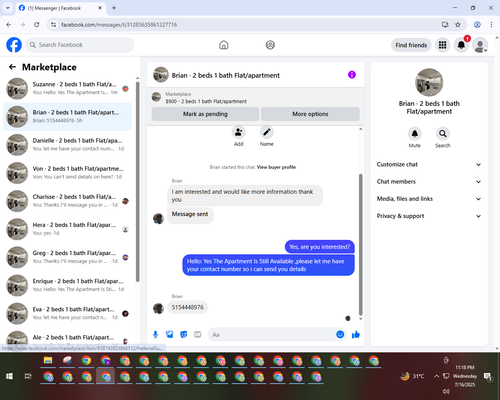
Task: Open Danielle's 2 beds 1 bath conversation
Action: click(67, 145)
